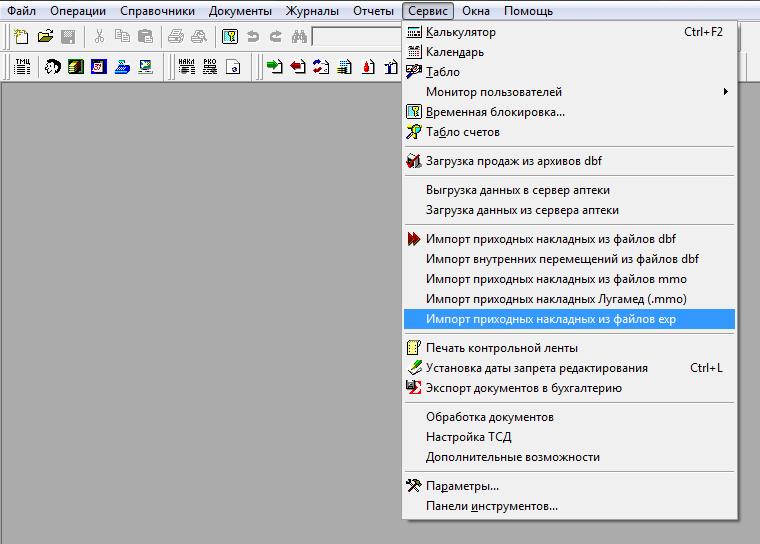Viewport: 760px width, 544px height.
Task: Open the Журналы menu
Action: pyautogui.click(x=312, y=11)
